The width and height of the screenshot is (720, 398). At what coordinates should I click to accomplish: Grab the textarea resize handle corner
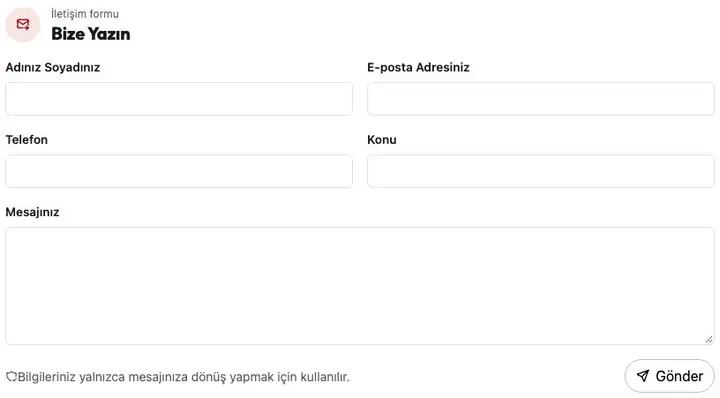709,339
